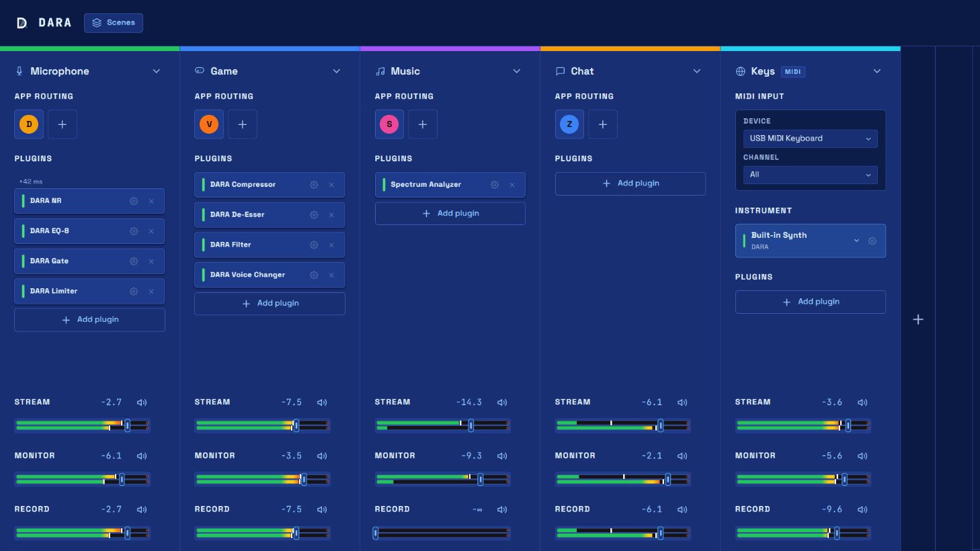Click the Z app icon in Chat routing
This screenshot has height=551, width=980.
[x=569, y=124]
